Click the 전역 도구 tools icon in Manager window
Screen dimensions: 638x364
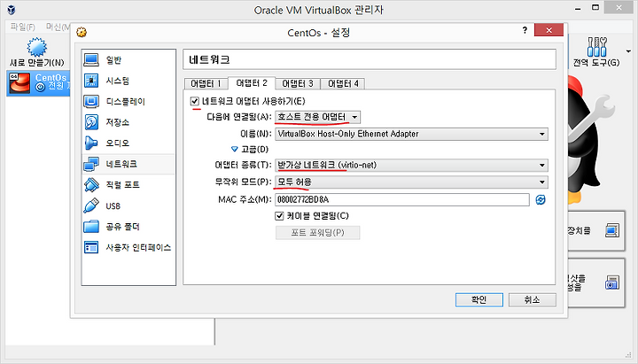tap(597, 47)
